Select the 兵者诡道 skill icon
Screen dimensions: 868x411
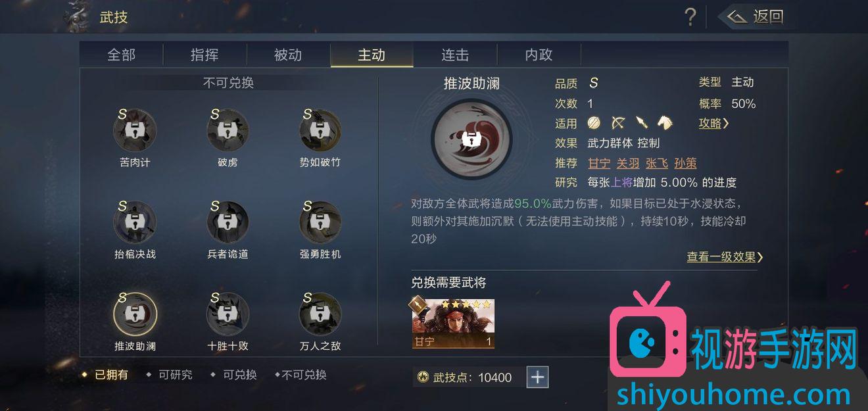point(228,222)
